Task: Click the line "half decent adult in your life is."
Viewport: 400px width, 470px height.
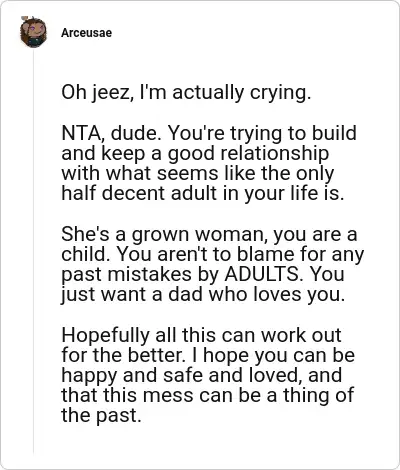Action: 202,193
